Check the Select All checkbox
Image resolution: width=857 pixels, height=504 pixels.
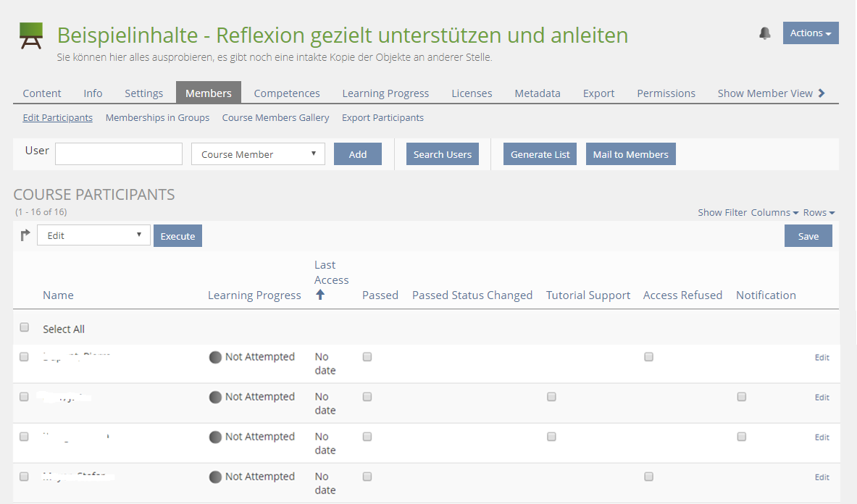pos(25,328)
